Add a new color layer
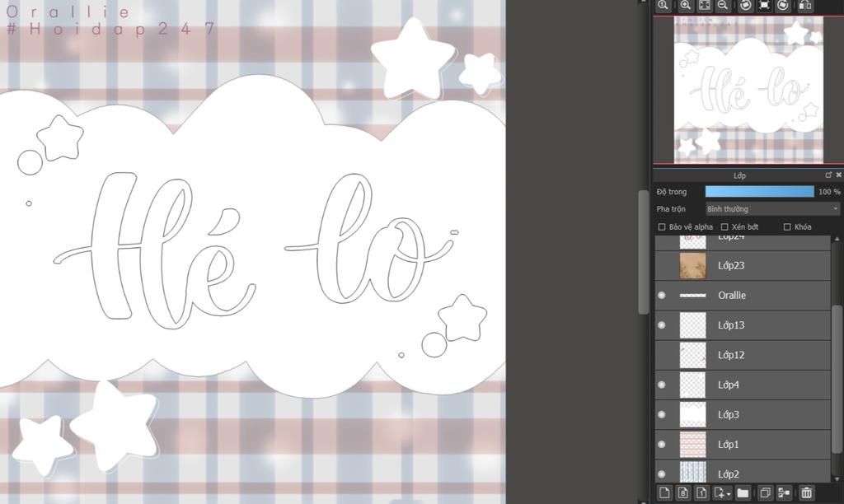 pyautogui.click(x=664, y=492)
